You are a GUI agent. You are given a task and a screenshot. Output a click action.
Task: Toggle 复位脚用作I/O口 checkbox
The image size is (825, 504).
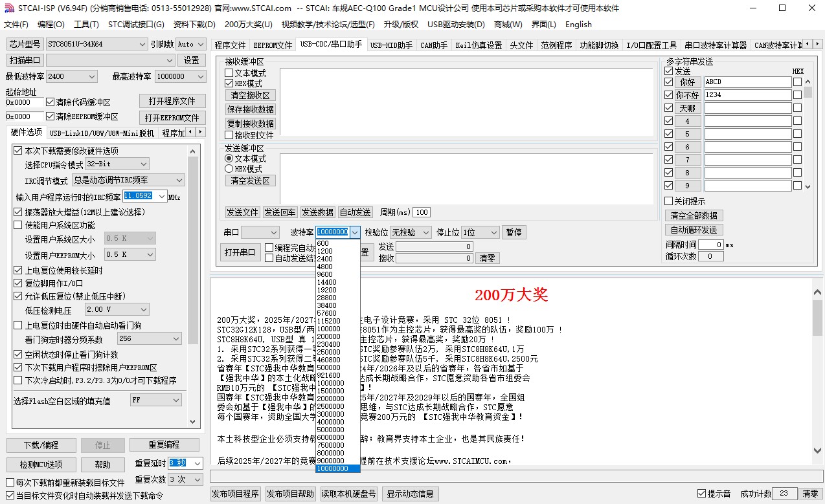click(18, 283)
